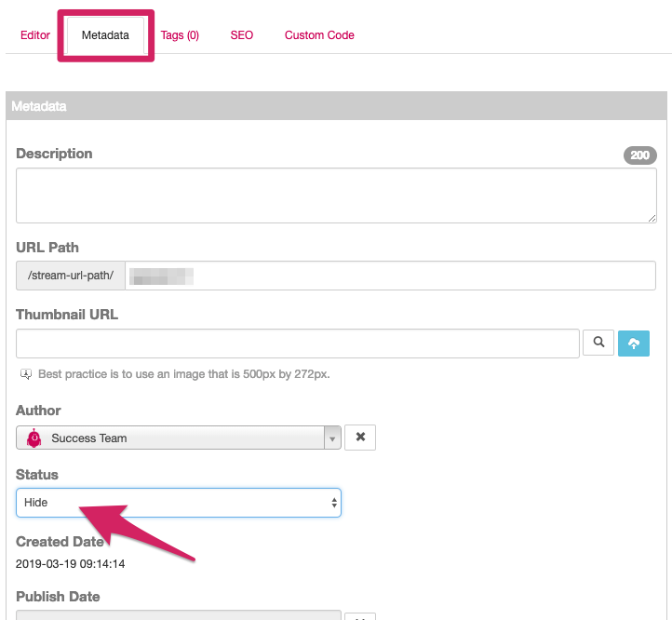Image resolution: width=672 pixels, height=620 pixels.
Task: Open the Status dropdown showing Hide
Action: (179, 503)
